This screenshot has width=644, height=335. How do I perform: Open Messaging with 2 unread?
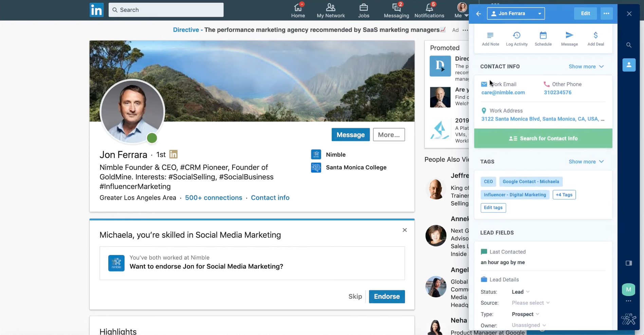(x=396, y=10)
